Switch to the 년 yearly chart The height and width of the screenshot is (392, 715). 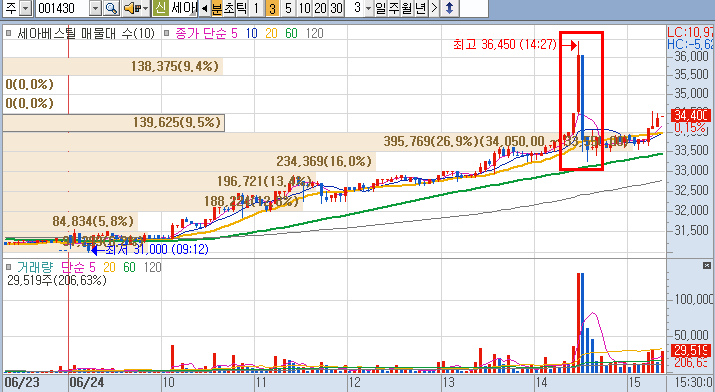click(420, 8)
